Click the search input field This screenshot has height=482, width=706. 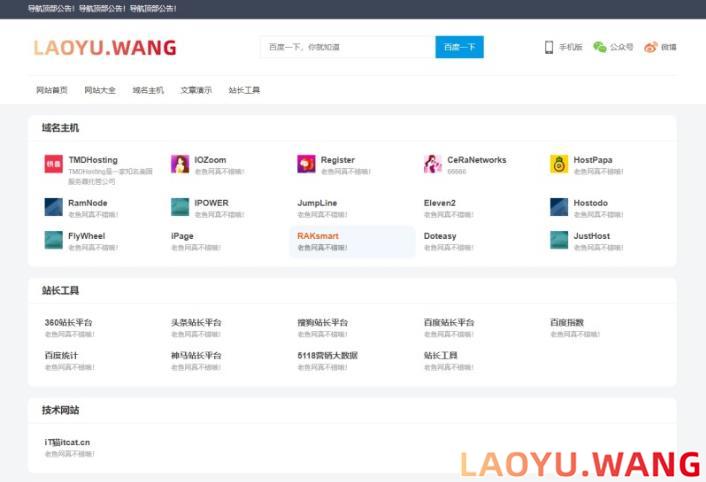(x=347, y=47)
